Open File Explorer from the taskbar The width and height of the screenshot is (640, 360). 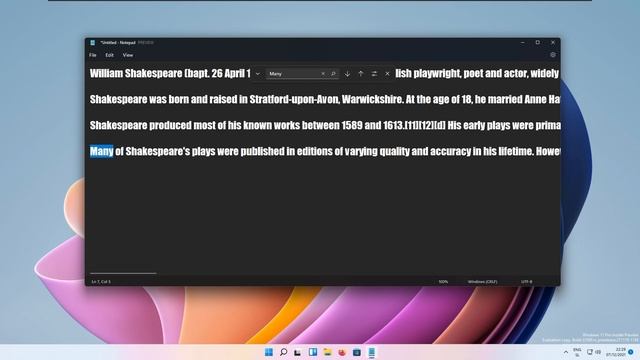point(327,352)
